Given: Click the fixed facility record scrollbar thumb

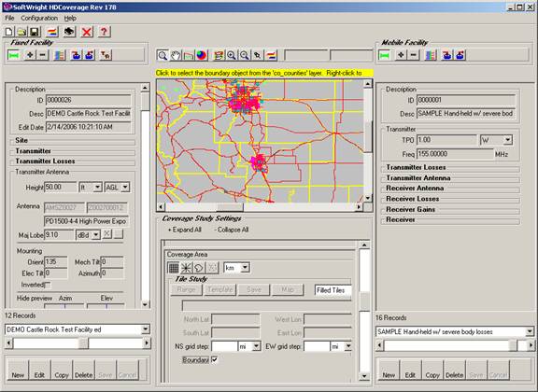Looking at the screenshot, I should (83, 343).
